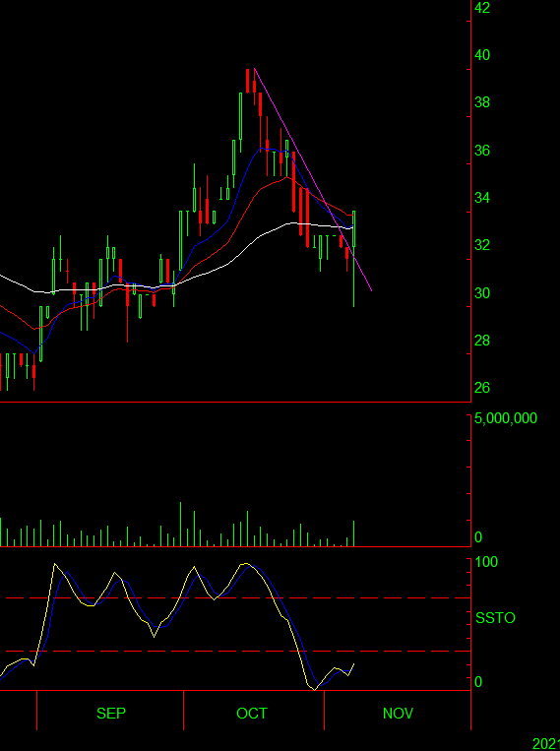Click the upper red dashed overbought line
Image resolution: width=560 pixels, height=751 pixels.
[237, 597]
